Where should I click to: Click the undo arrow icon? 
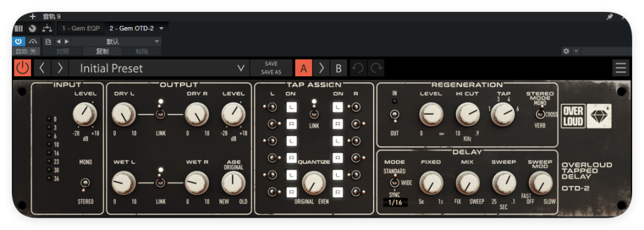point(358,68)
